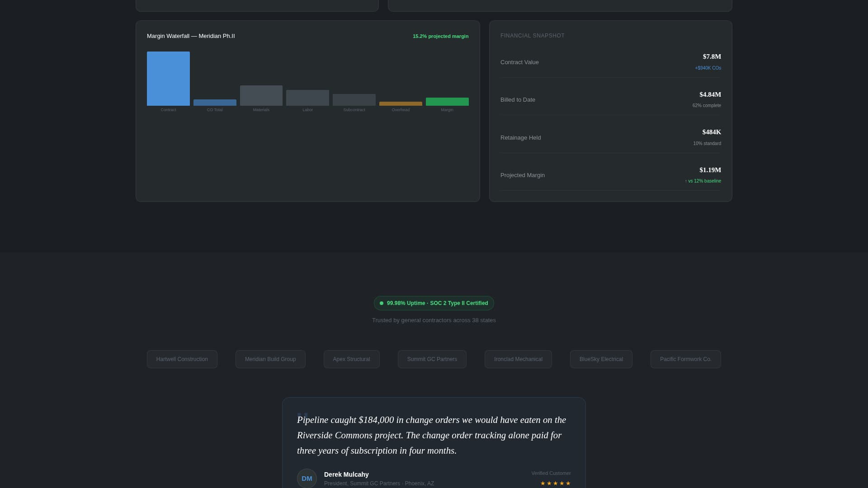Select the BlueSky Electrical chip
Screen dimensions: 868x488
click(x=601, y=359)
